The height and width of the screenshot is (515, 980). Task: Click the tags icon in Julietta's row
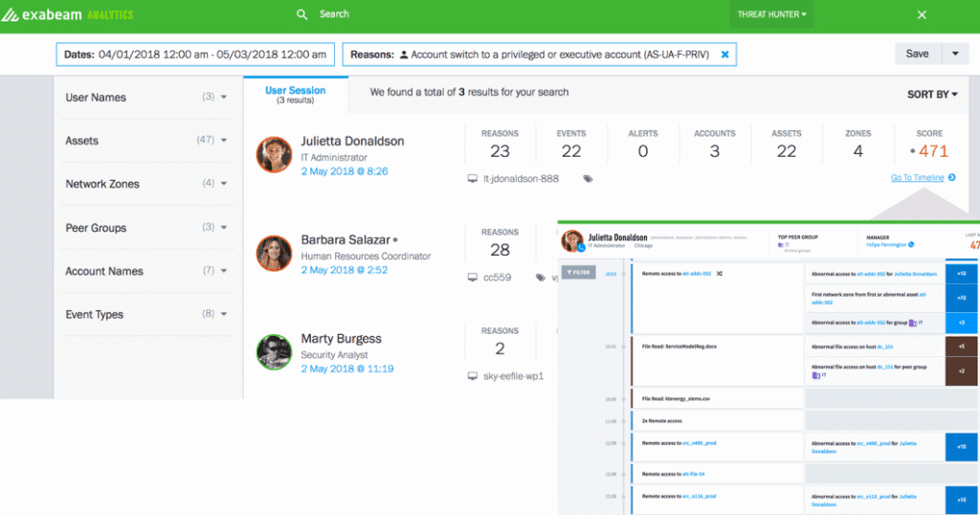588,179
